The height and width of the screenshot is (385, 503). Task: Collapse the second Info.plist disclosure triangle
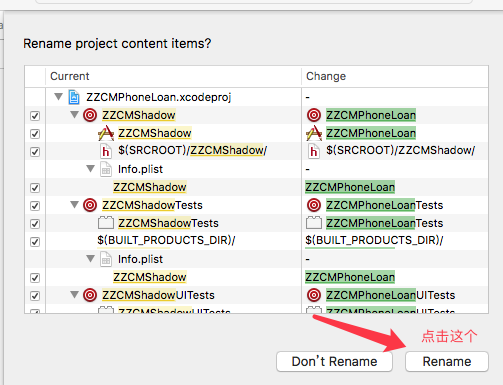(x=90, y=258)
